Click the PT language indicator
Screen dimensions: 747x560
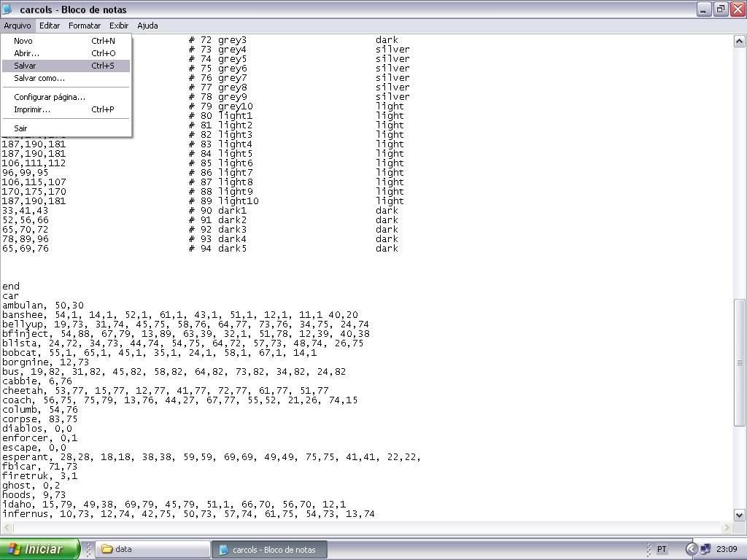[662, 549]
